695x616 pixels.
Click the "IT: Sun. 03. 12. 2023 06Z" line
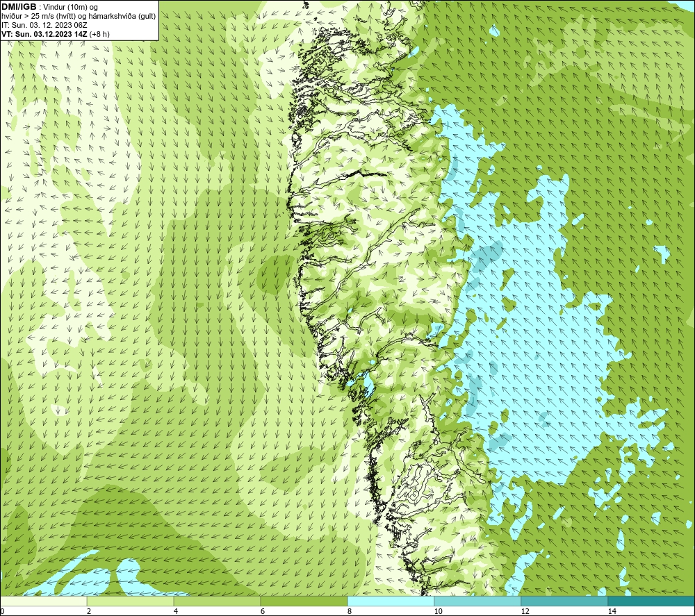(44, 25)
